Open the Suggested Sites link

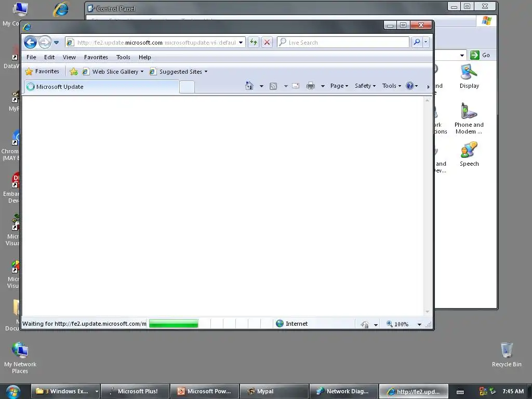179,72
